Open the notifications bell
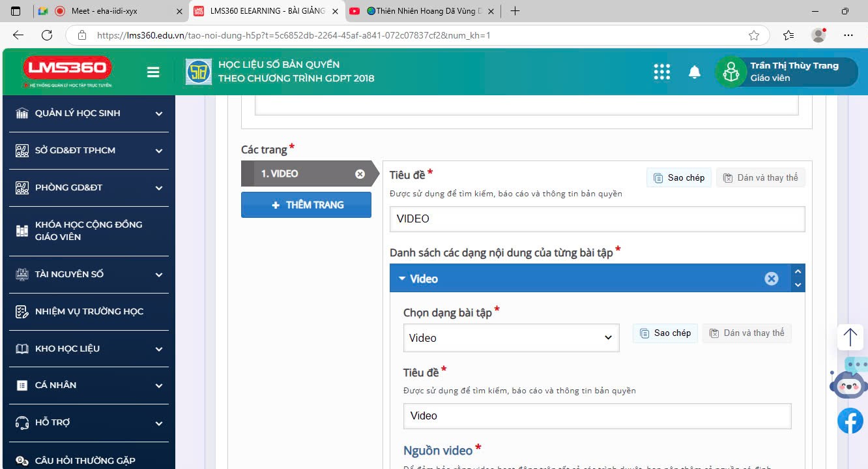This screenshot has height=469, width=868. [695, 72]
